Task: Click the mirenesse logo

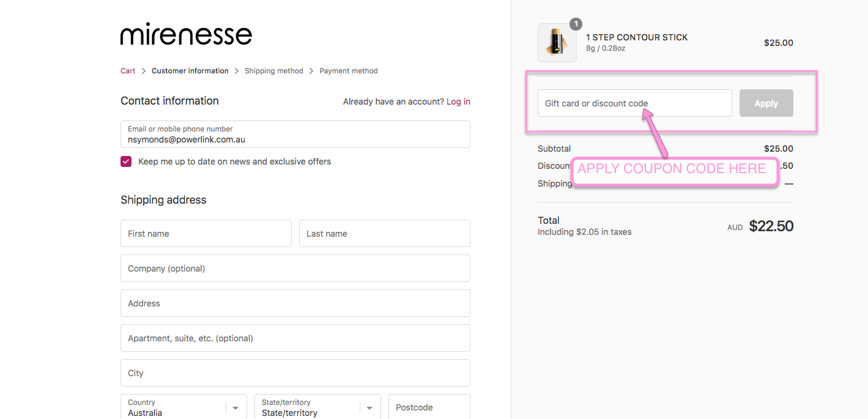Action: tap(186, 34)
